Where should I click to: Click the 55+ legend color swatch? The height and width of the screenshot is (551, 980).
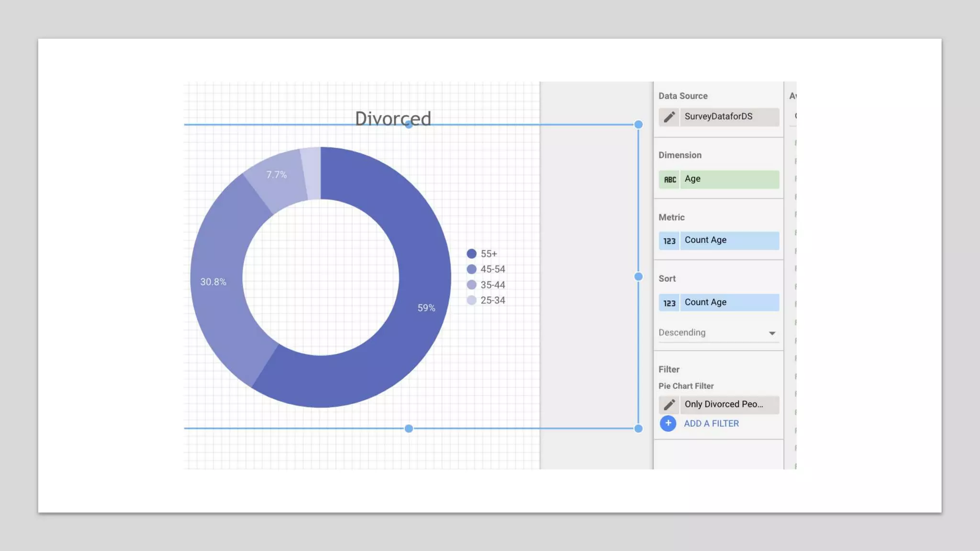471,254
